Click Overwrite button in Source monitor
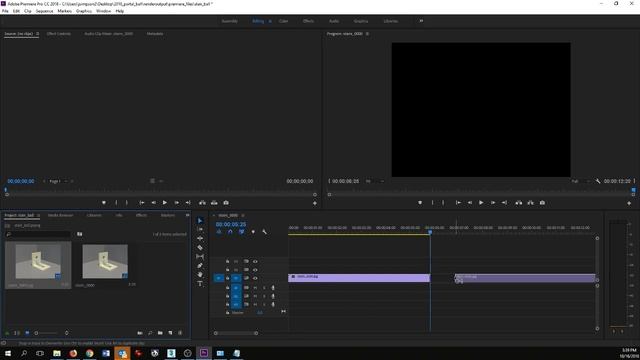 [x=214, y=203]
